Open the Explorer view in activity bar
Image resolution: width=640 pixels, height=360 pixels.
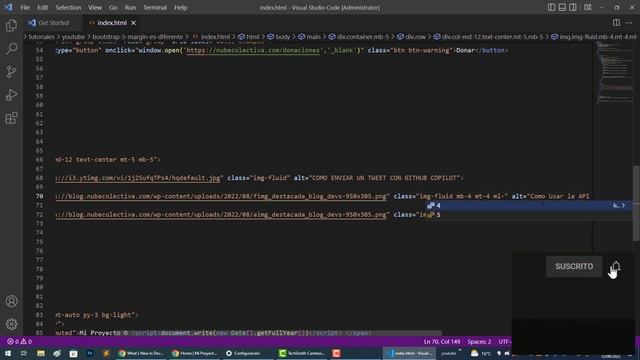11,26
